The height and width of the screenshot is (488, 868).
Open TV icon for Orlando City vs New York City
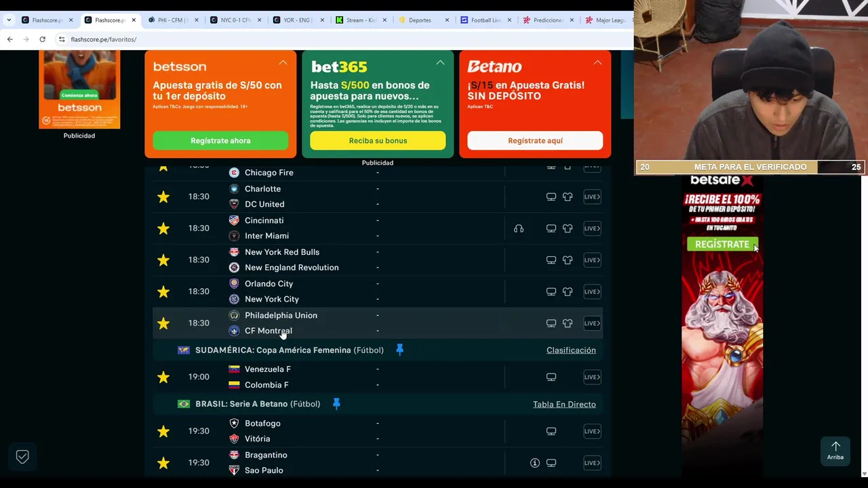551,291
